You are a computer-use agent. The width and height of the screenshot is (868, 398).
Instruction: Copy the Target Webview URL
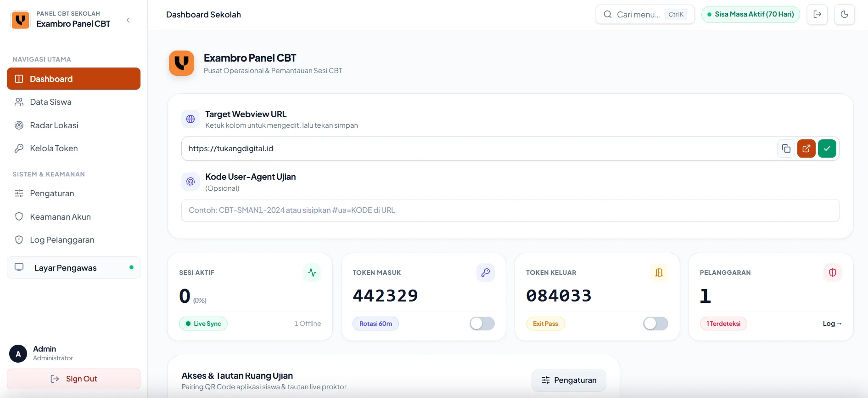click(786, 148)
